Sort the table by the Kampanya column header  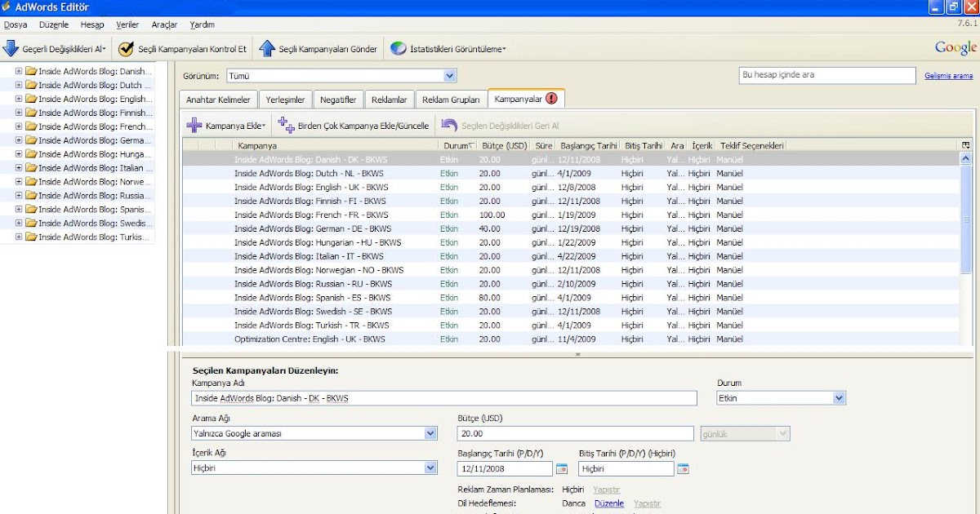[336, 145]
